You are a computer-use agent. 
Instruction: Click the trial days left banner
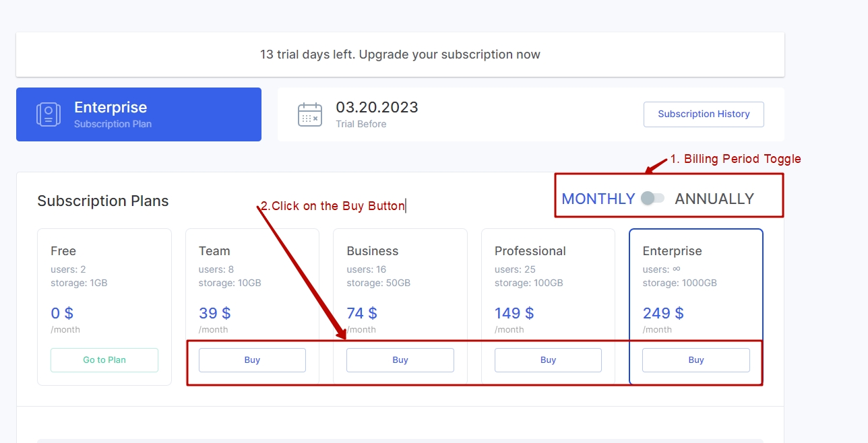[x=400, y=55]
